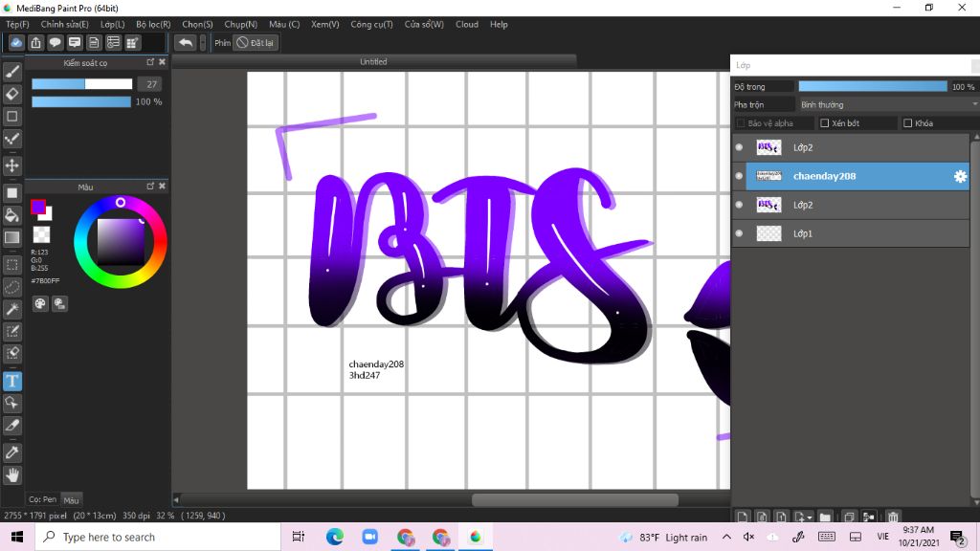Select the Operation object-select tool
This screenshot has width=980, height=551.
(x=11, y=403)
